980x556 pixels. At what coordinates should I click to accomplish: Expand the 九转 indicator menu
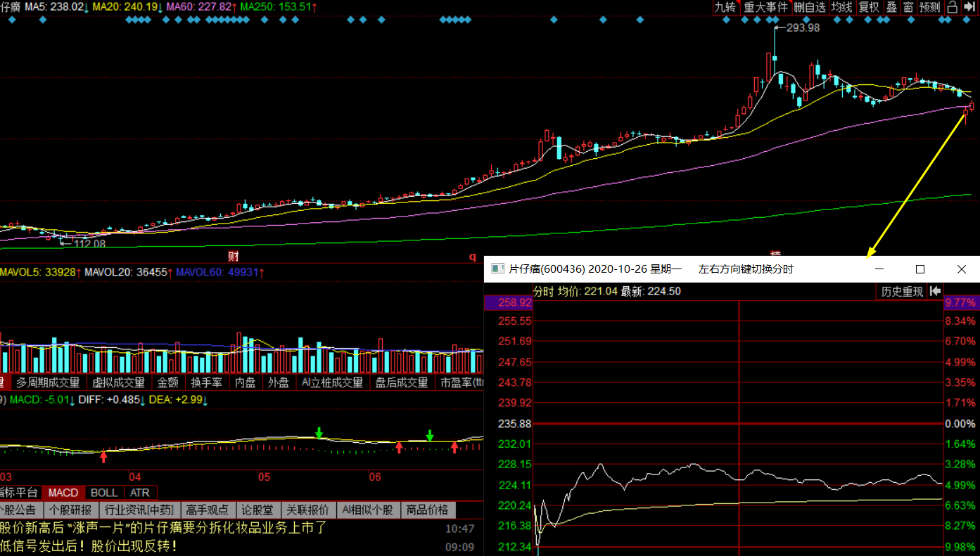725,7
